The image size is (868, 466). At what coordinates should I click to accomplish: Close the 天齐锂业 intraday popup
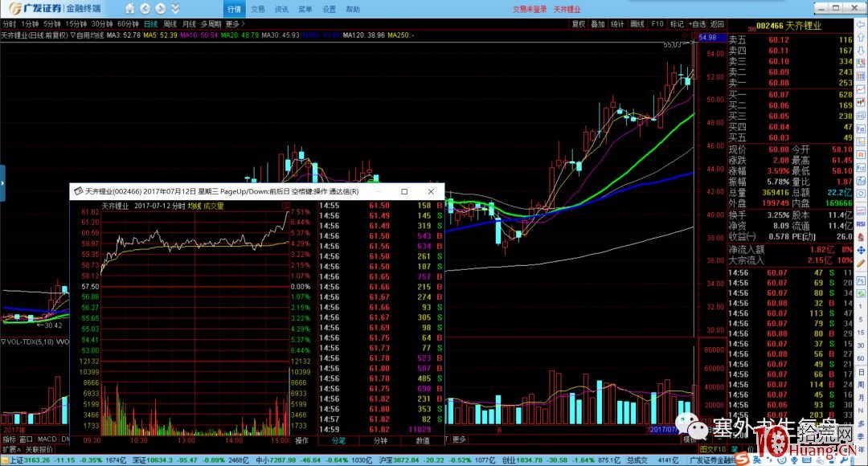pyautogui.click(x=431, y=191)
